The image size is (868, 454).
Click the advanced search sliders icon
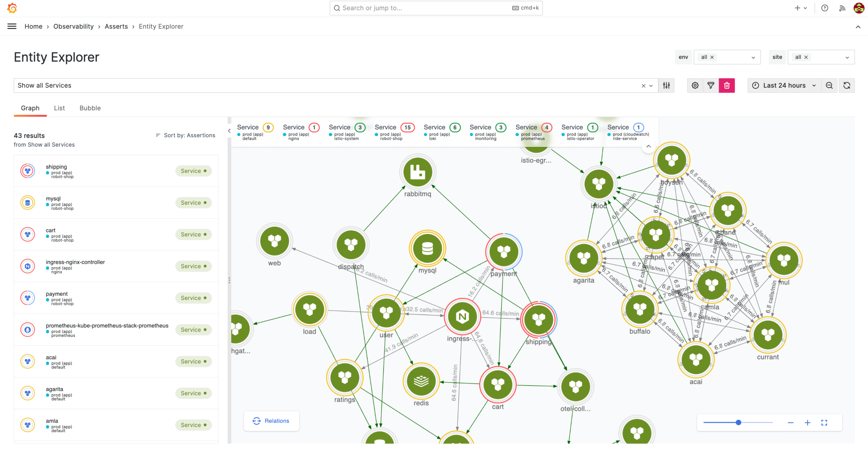point(666,86)
